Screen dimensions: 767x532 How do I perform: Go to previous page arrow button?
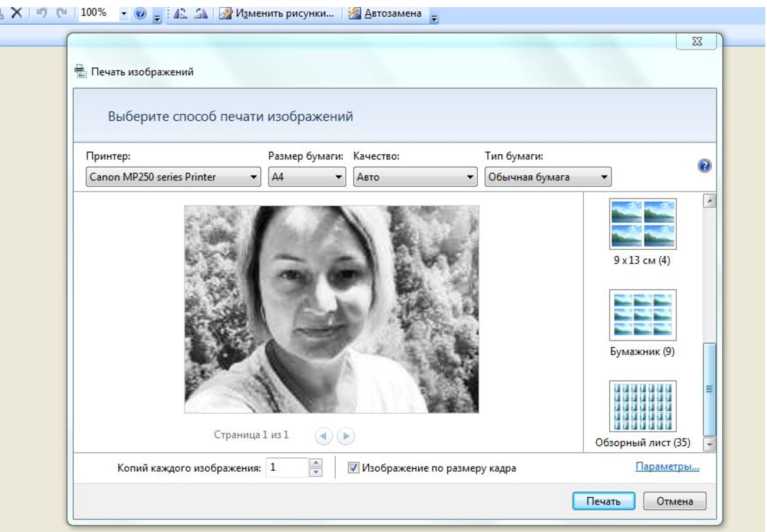(324, 436)
